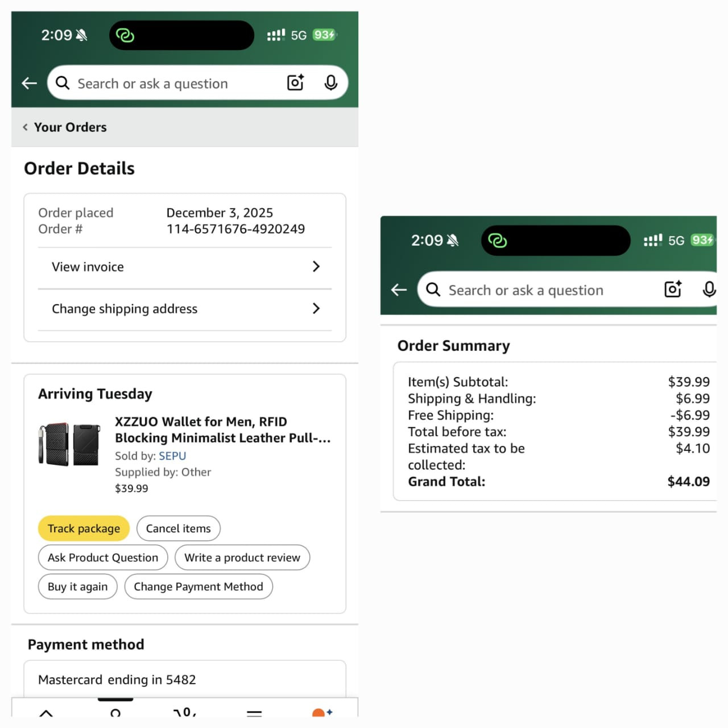The image size is (728, 728).
Task: Open Change shipping address chevron
Action: pyautogui.click(x=316, y=308)
